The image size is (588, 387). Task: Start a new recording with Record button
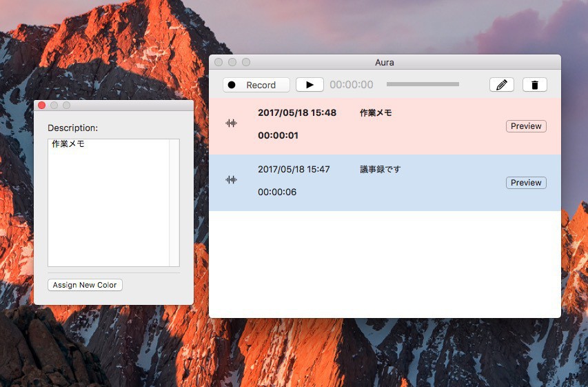256,85
